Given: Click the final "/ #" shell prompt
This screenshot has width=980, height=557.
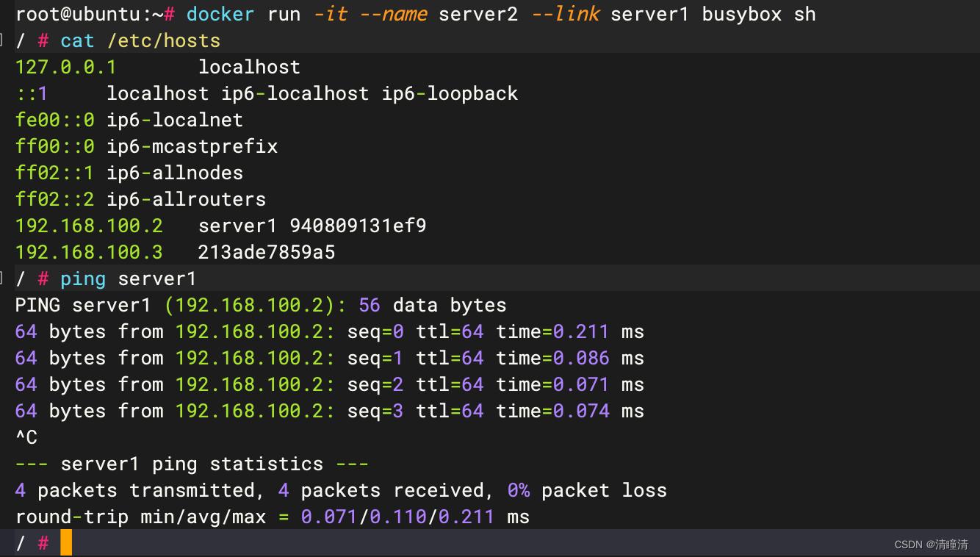Looking at the screenshot, I should [32, 543].
